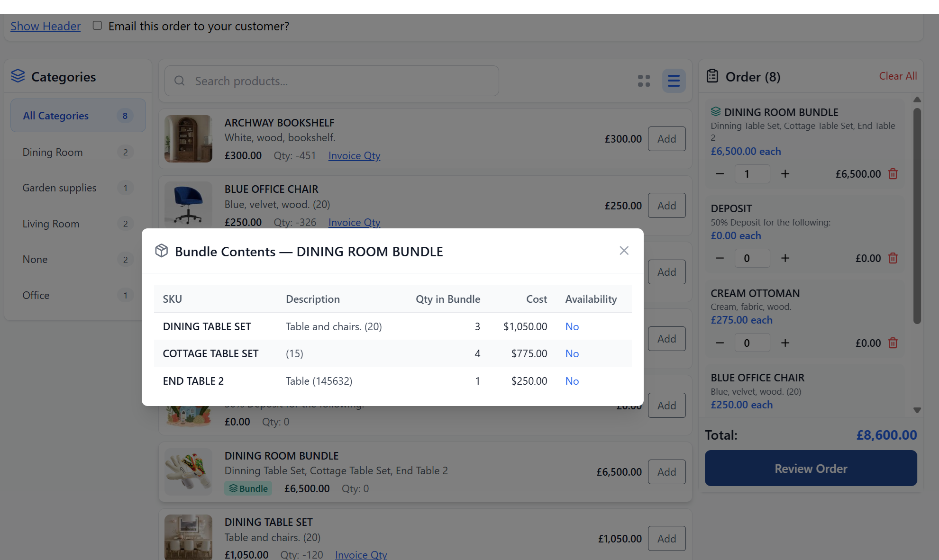The image size is (939, 560).
Task: Close the Bundle Contents dialog
Action: [x=624, y=251]
